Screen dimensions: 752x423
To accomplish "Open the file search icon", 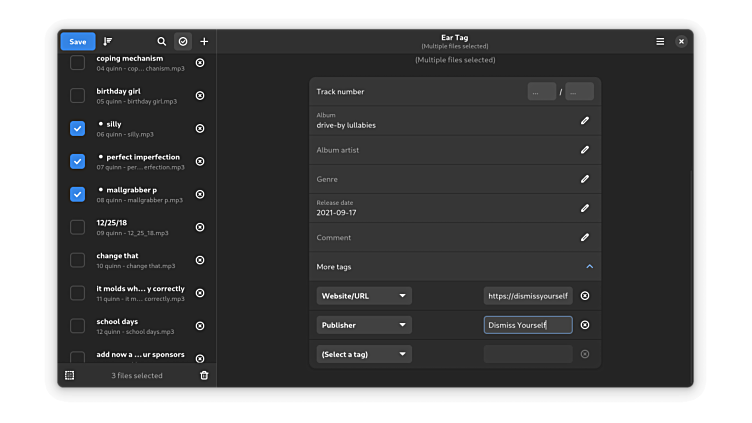I will click(162, 42).
